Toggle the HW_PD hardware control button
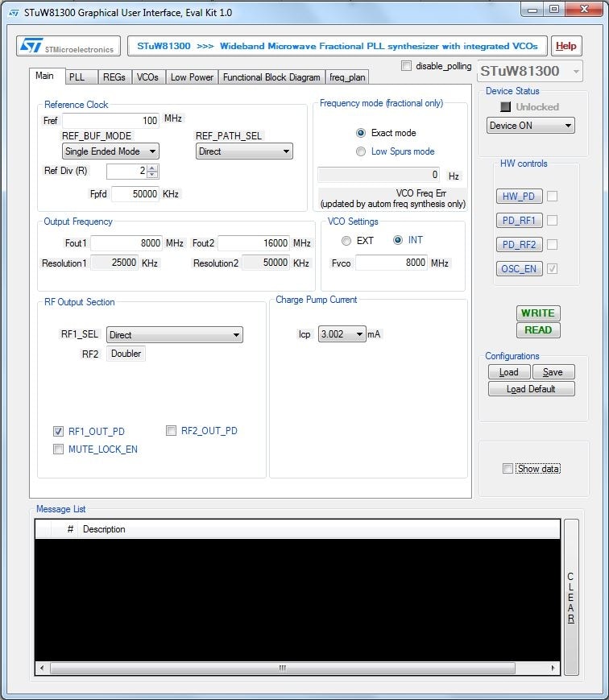The image size is (609, 700). click(x=518, y=197)
